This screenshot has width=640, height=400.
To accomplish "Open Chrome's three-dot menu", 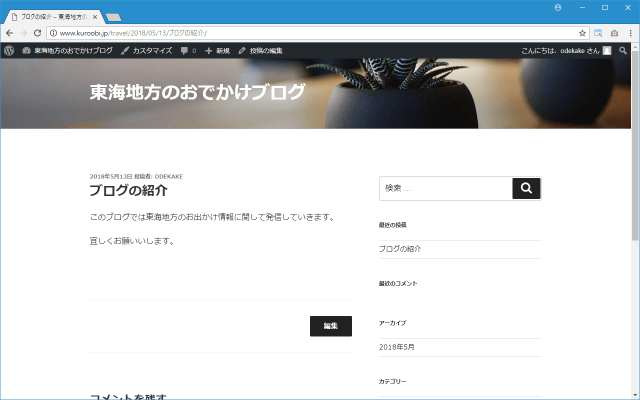I will point(630,33).
